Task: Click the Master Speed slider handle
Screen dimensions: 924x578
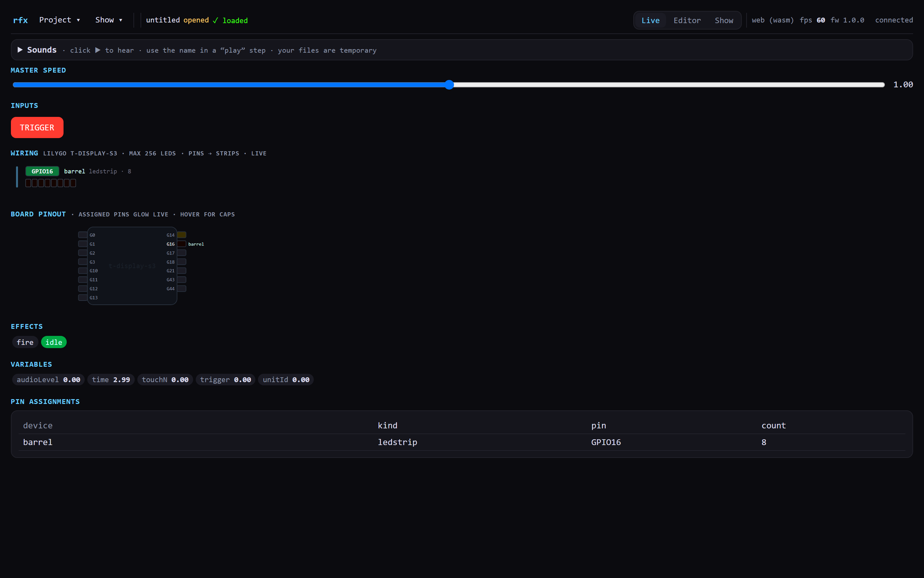Action: tap(449, 85)
